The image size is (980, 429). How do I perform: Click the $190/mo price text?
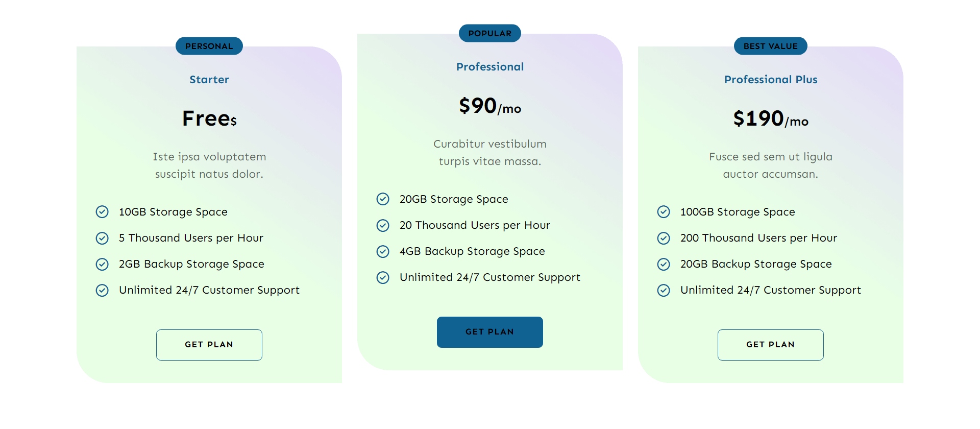coord(771,120)
